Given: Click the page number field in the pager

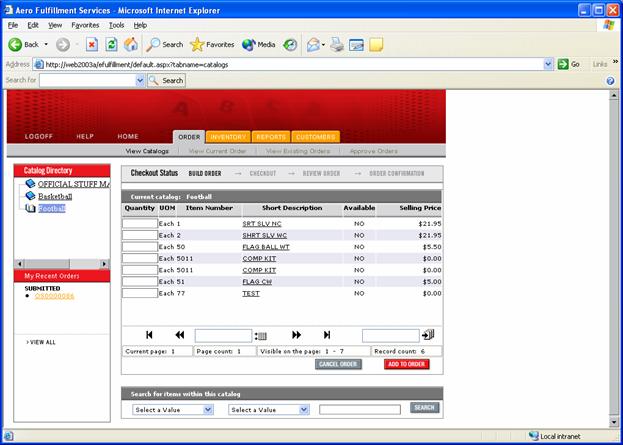Looking at the screenshot, I should [x=223, y=336].
